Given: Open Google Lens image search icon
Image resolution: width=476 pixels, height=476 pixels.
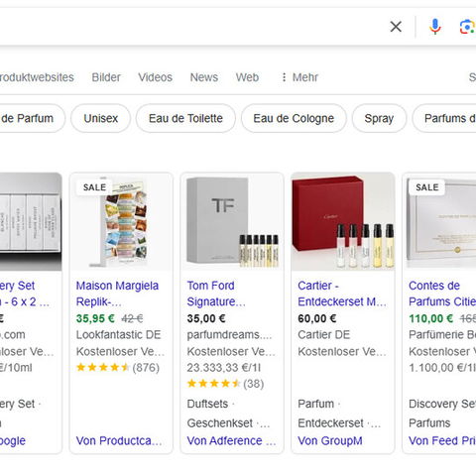Looking at the screenshot, I should (467, 27).
